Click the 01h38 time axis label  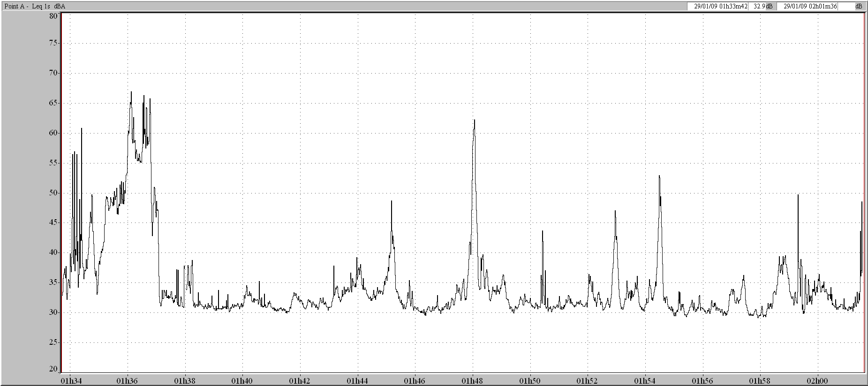tap(185, 380)
